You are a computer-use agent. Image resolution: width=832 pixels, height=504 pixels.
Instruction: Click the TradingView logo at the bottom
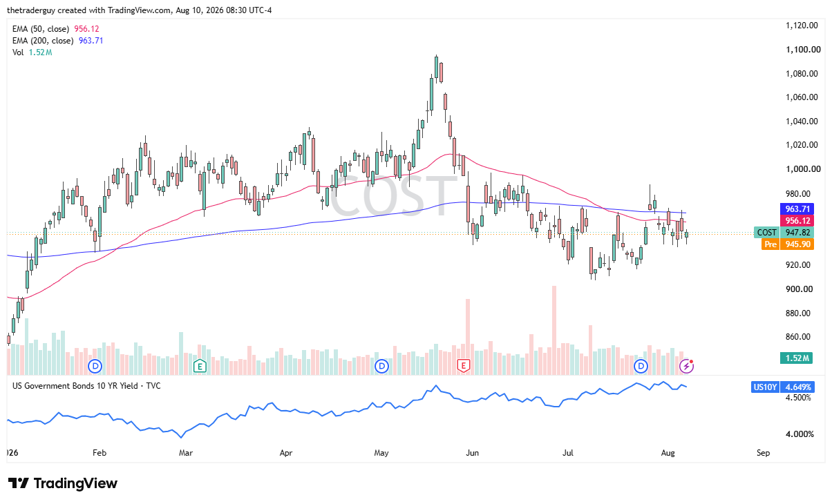tap(63, 483)
